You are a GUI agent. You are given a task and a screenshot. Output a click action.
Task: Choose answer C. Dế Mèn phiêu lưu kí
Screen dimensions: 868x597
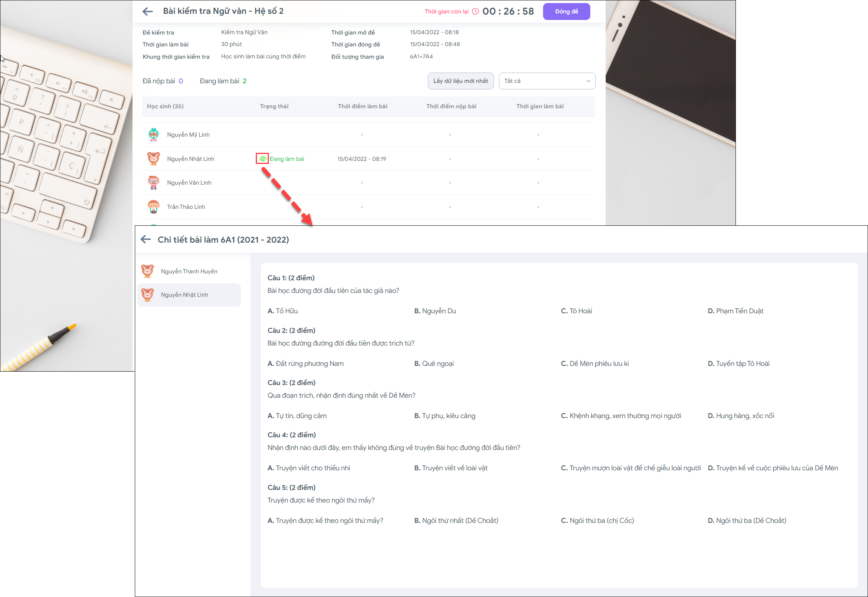[595, 364]
